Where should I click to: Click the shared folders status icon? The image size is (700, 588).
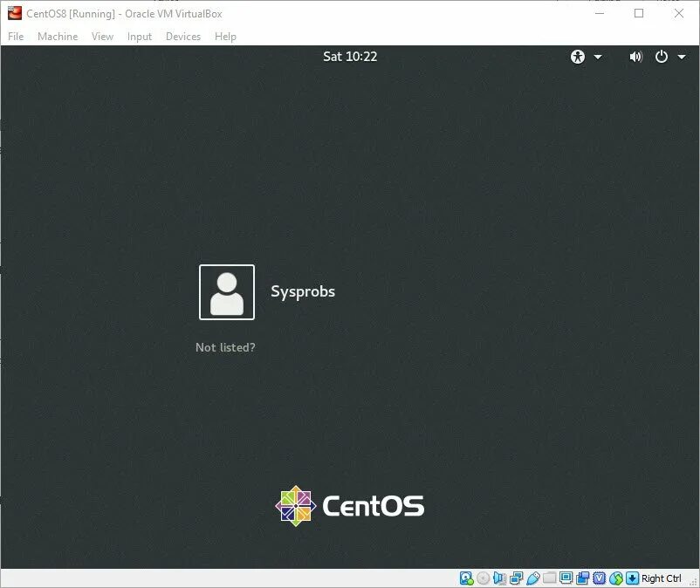[549, 578]
